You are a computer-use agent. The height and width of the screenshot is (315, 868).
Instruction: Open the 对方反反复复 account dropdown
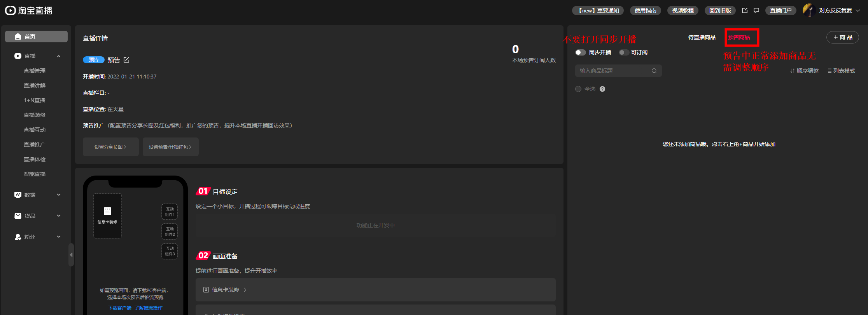tap(835, 10)
